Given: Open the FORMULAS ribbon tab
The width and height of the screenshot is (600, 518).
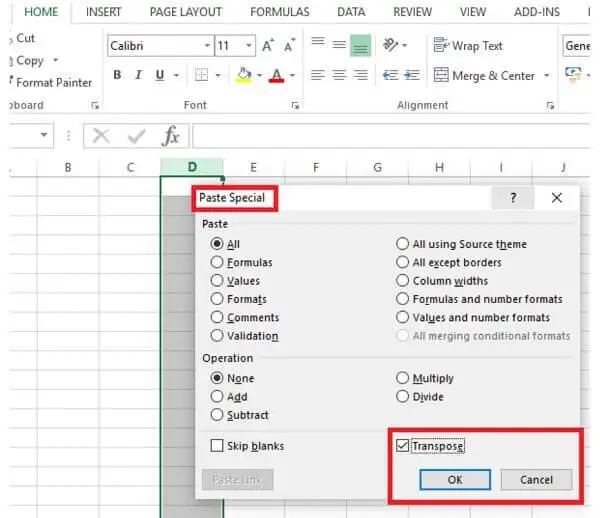Looking at the screenshot, I should pyautogui.click(x=280, y=12).
